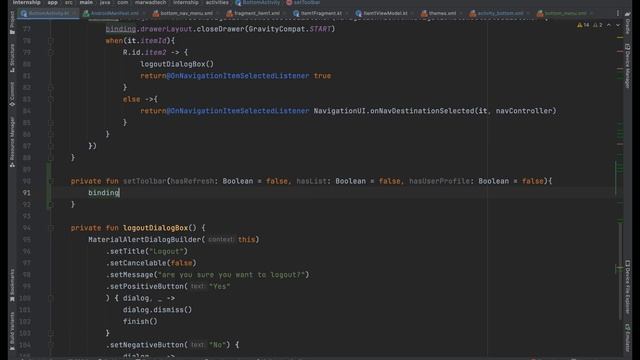Click 'onNavDestinationSelected' on line 84
This screenshot has height=360, width=640.
pyautogui.click(x=422, y=111)
